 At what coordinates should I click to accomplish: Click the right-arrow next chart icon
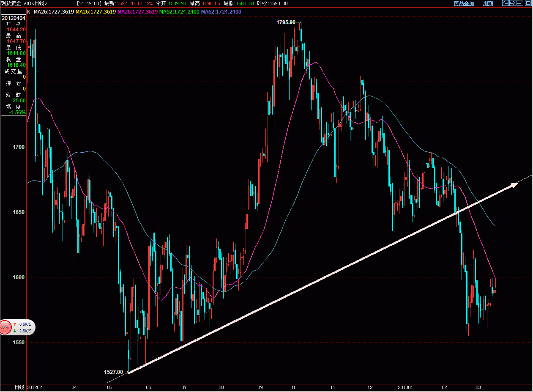pos(512,3)
